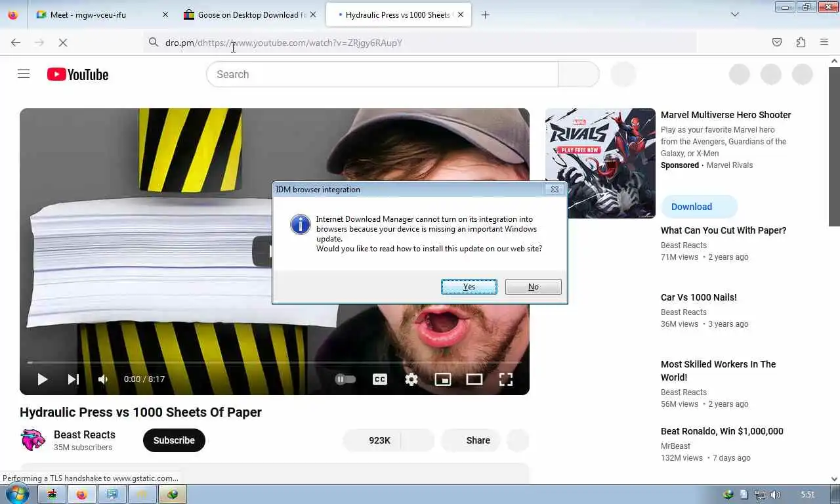Click No in the IDM browser integration dialog
The width and height of the screenshot is (840, 504).
pyautogui.click(x=533, y=287)
